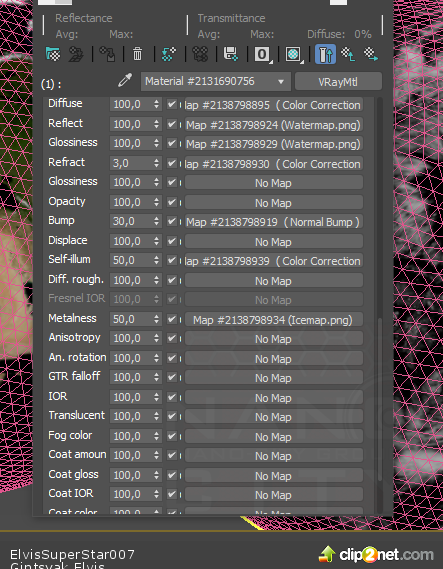
Task: Toggle the GTR falloff map checkbox
Action: point(172,377)
